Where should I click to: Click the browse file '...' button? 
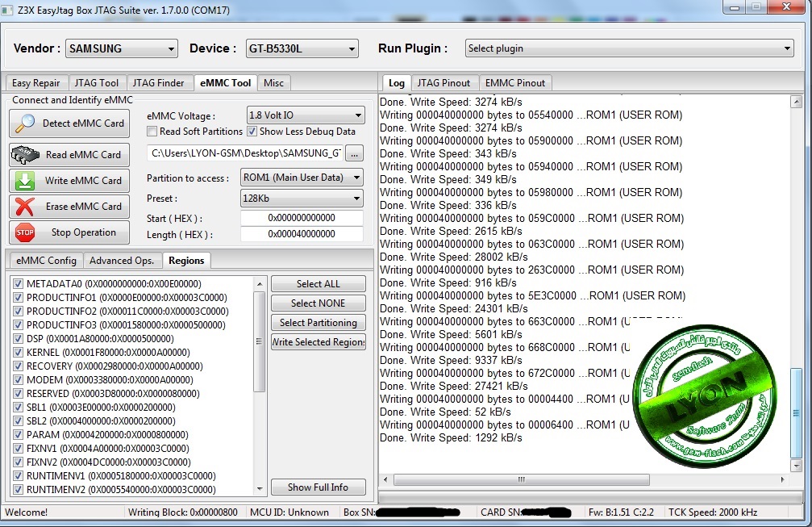point(354,153)
